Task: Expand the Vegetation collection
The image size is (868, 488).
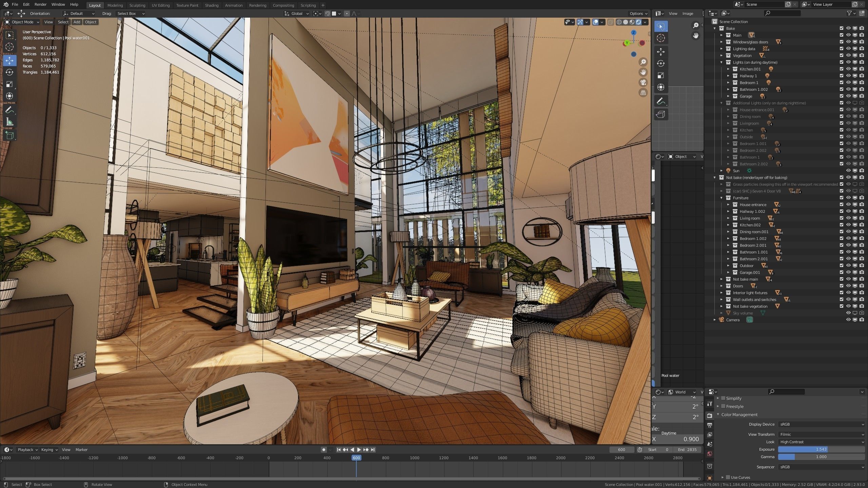Action: click(x=722, y=56)
